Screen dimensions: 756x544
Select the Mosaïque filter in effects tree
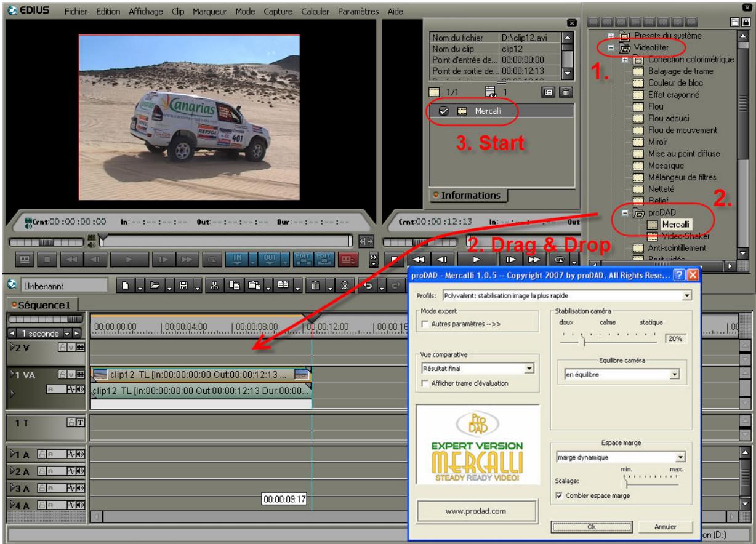pyautogui.click(x=667, y=166)
